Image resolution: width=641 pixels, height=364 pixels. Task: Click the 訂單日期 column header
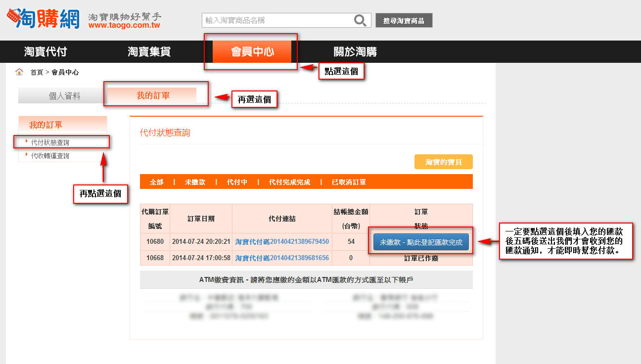(201, 219)
